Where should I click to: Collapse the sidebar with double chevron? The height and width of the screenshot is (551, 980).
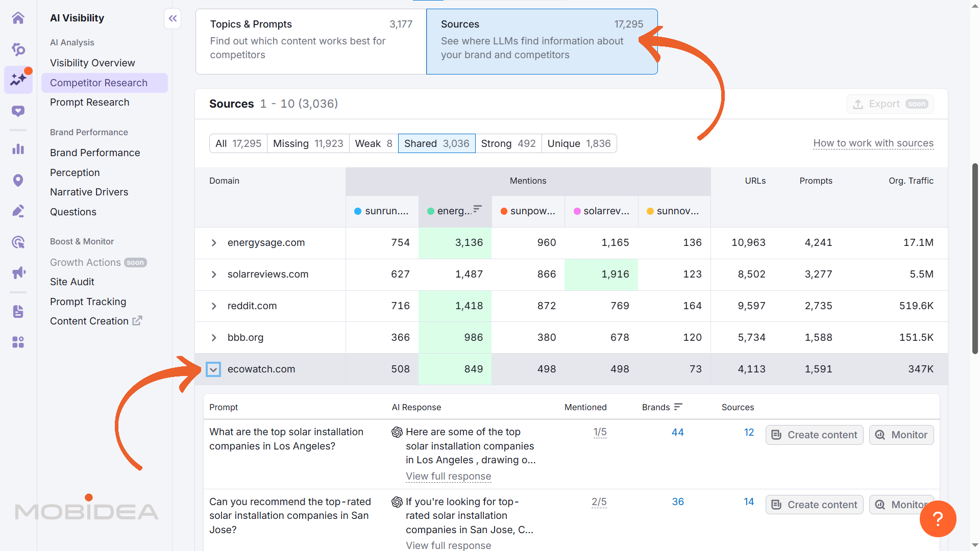(x=172, y=18)
